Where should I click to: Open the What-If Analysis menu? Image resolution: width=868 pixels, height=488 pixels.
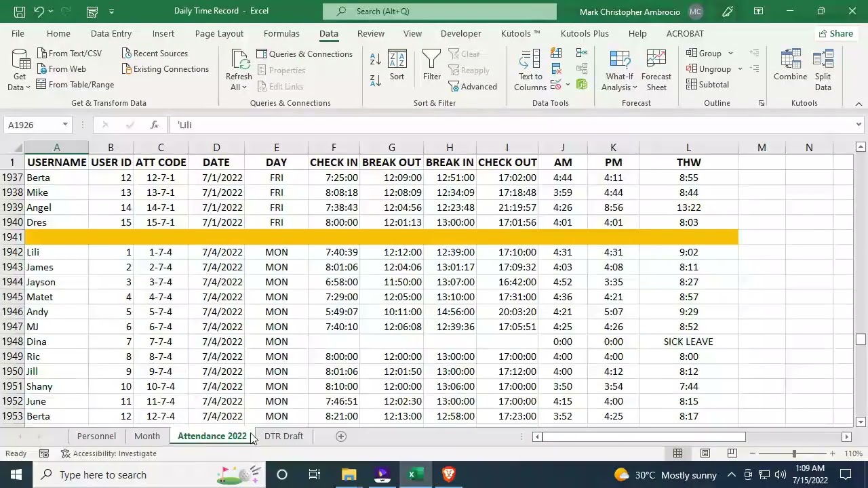(x=619, y=70)
